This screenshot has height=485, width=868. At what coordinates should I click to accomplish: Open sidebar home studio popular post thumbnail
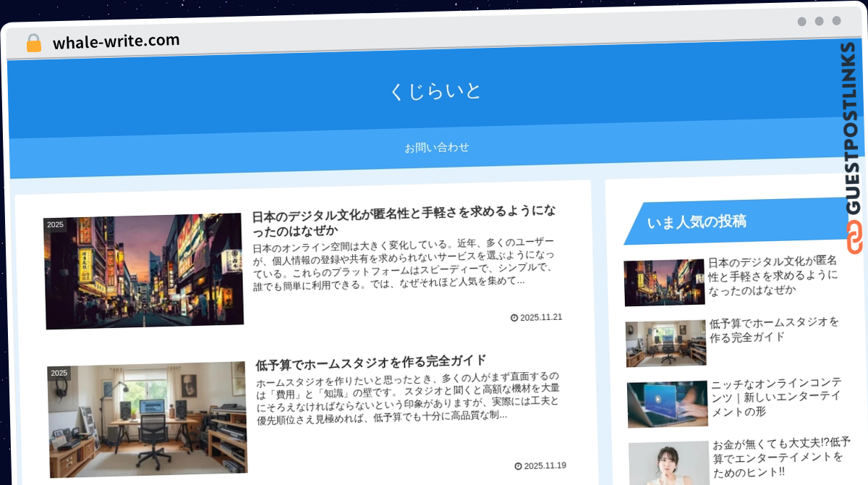665,343
